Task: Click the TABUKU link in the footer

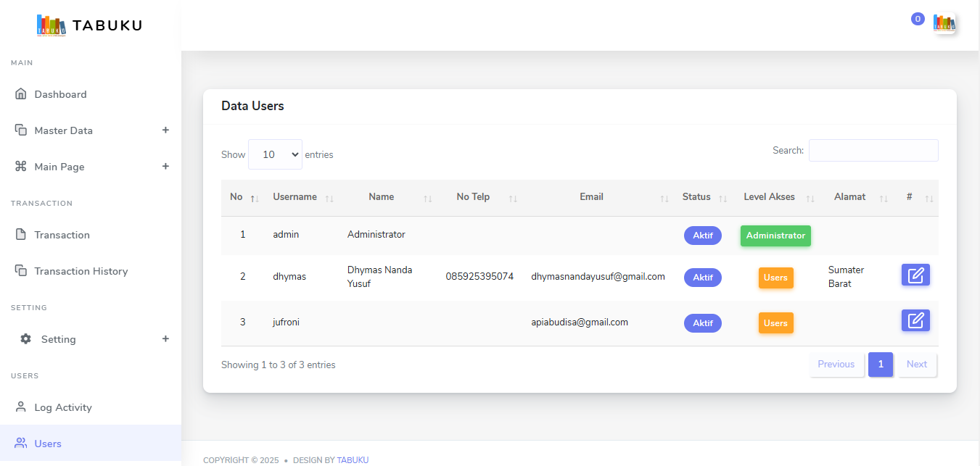Action: (x=353, y=460)
